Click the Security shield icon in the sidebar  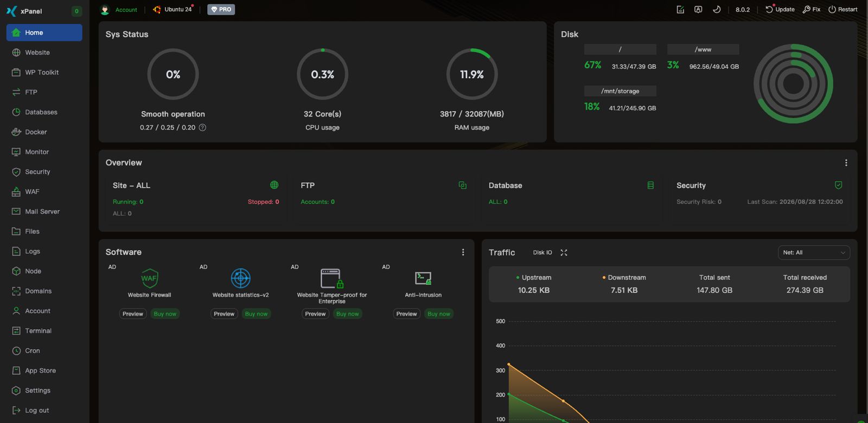[x=16, y=172]
